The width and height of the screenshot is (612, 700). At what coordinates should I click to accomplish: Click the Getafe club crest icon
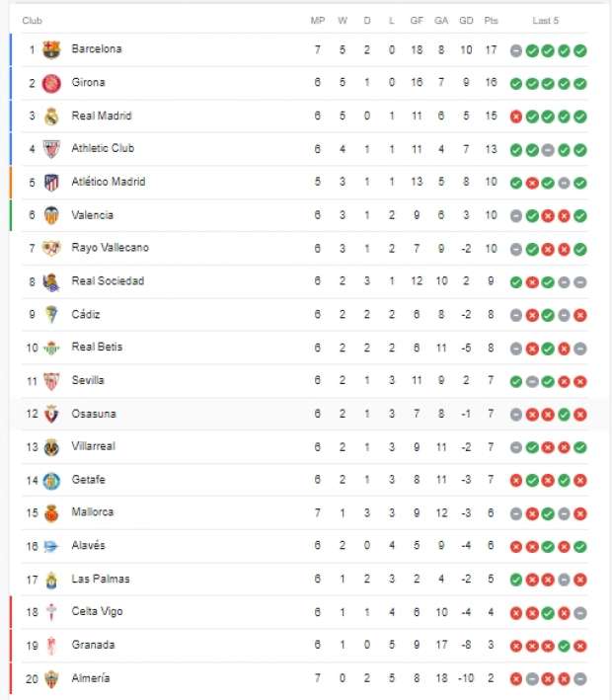click(51, 481)
